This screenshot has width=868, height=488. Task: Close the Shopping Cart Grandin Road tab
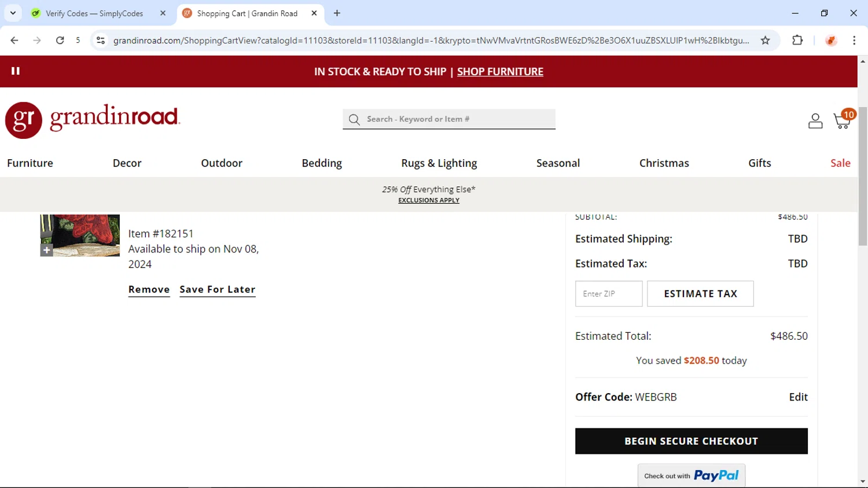tap(314, 13)
